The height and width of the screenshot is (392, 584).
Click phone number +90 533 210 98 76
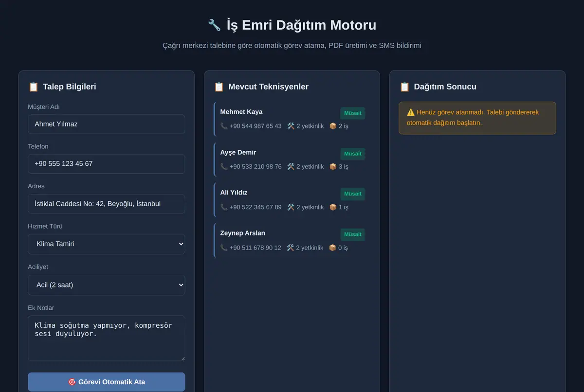(255, 166)
